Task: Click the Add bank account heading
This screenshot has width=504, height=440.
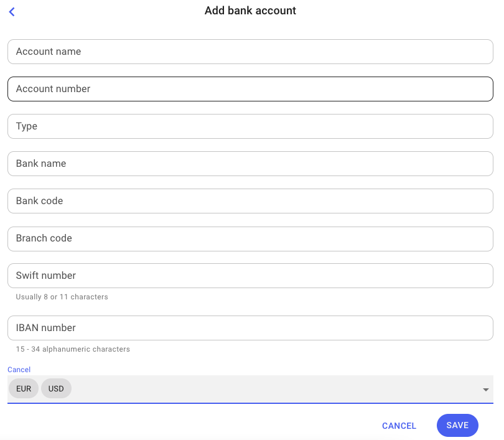Action: tap(250, 11)
